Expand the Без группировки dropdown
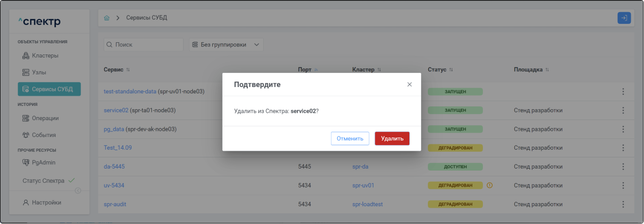 [x=226, y=45]
